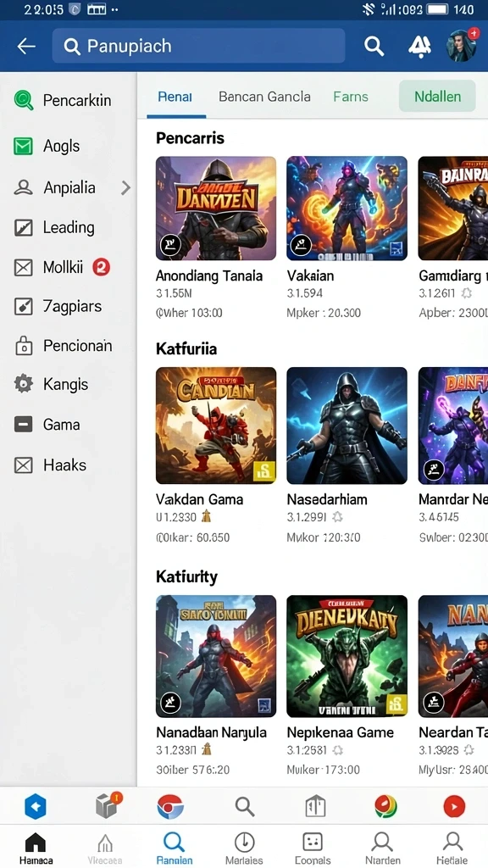Screen dimensions: 488x868
Task: Tap the Nasedarhiam title text
Action: tap(326, 499)
